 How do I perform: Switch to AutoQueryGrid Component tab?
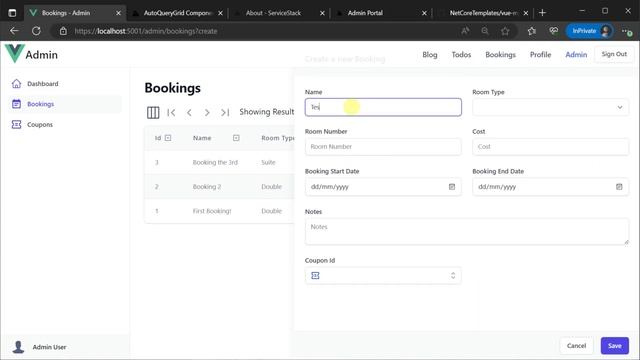pos(177,13)
